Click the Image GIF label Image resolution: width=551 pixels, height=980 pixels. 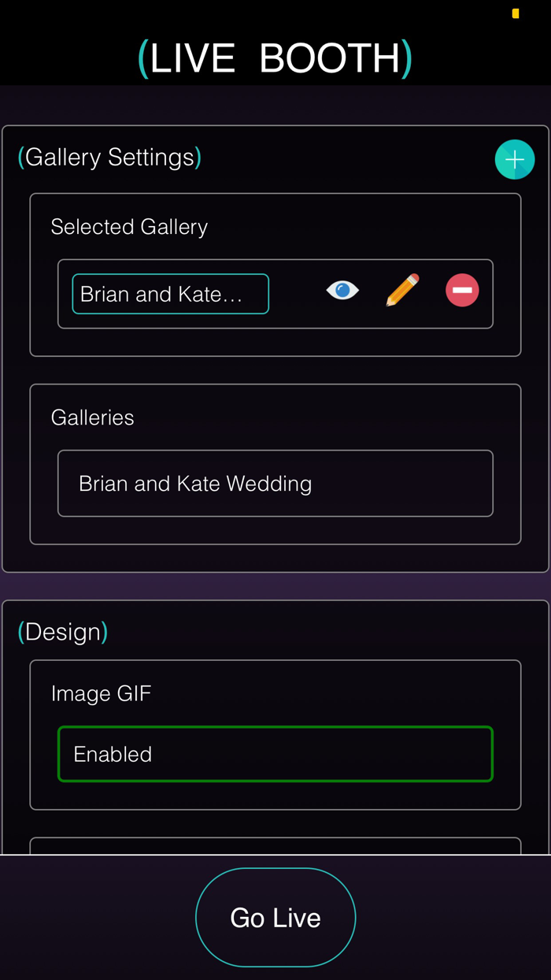coord(102,693)
